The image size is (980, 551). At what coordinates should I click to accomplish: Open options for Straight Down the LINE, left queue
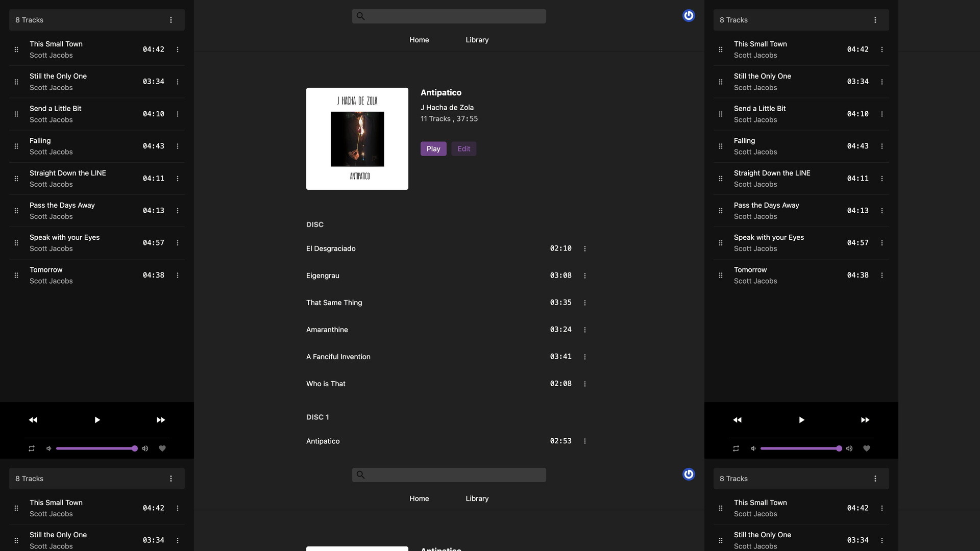point(178,179)
